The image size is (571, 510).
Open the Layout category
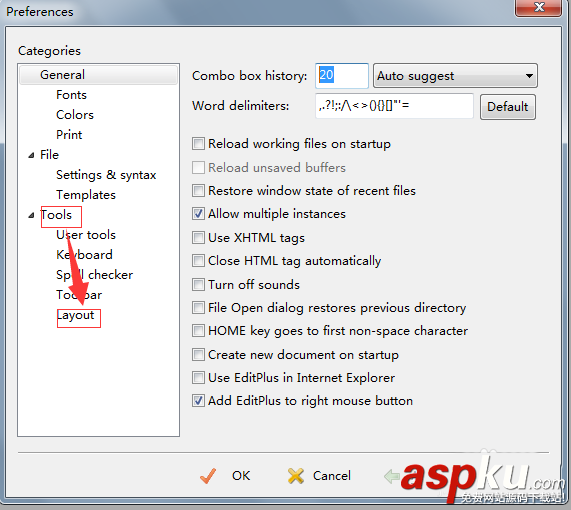click(x=75, y=315)
